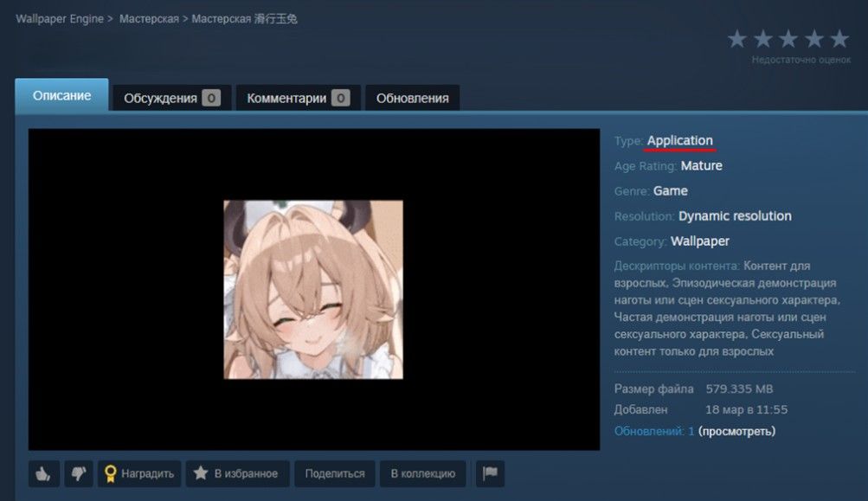868x501 pixels.
Task: Select the file size 579.335 MB text
Action: 739,389
